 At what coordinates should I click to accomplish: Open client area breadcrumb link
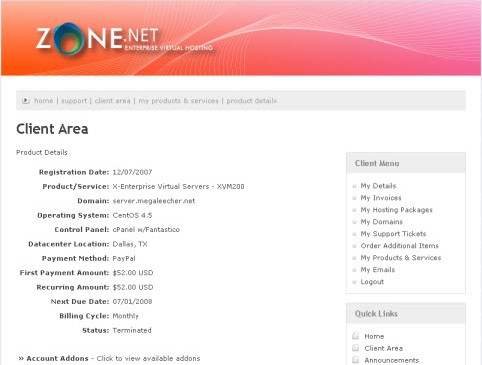[112, 101]
